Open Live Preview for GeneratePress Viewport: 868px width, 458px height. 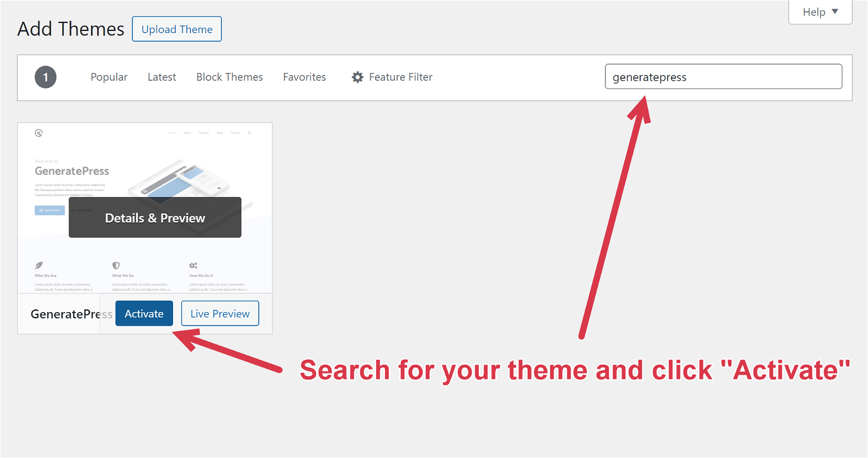[220, 314]
